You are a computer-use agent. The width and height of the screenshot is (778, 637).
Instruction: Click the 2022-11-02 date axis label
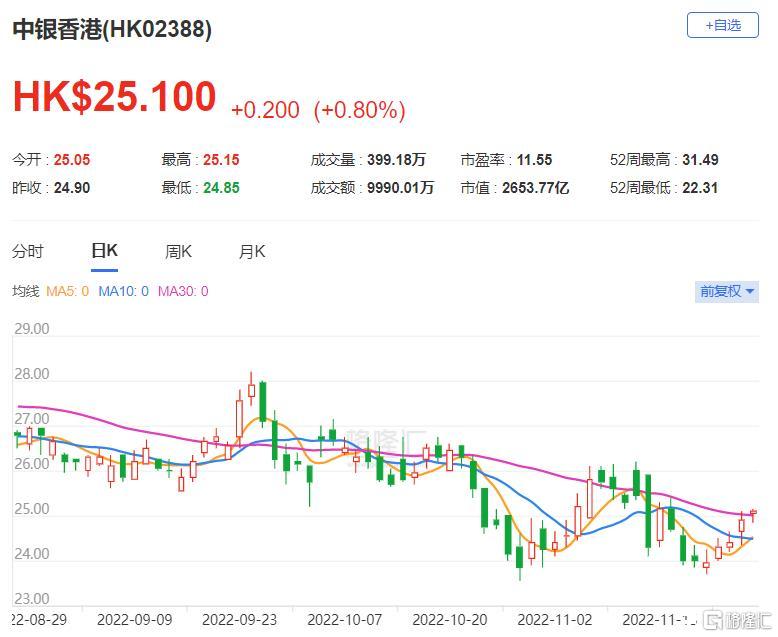[555, 620]
